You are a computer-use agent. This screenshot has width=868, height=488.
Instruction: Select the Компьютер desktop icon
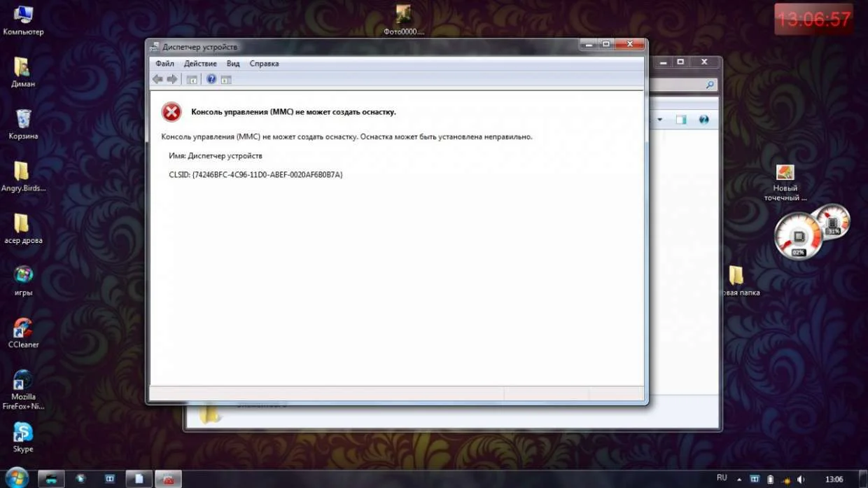[x=23, y=20]
